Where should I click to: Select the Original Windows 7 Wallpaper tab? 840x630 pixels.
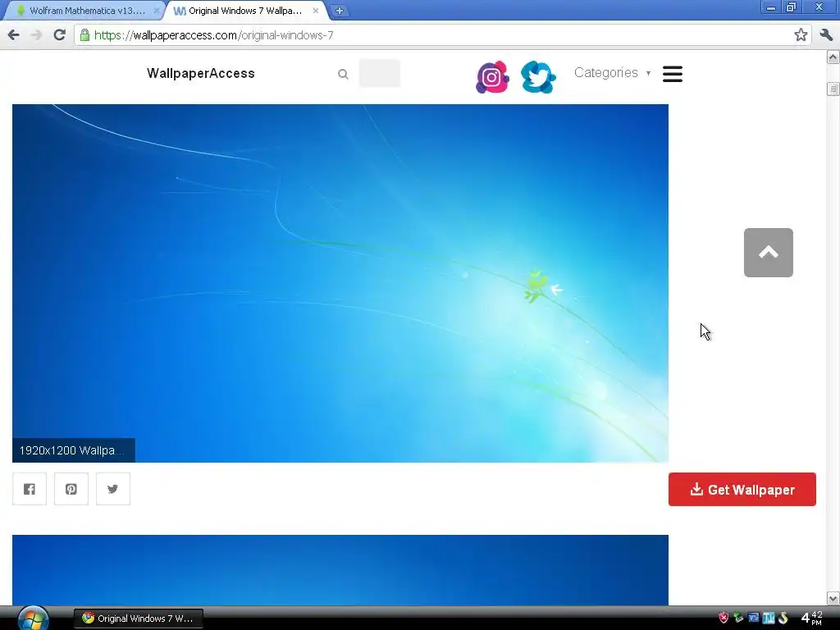245,11
